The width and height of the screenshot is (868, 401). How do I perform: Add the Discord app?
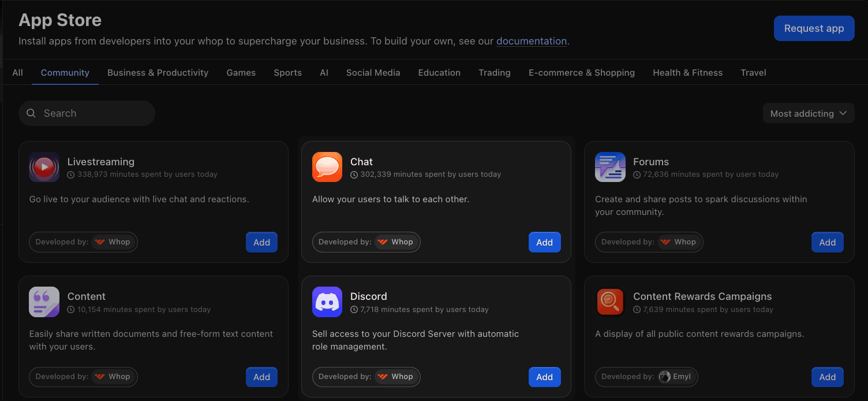(545, 377)
